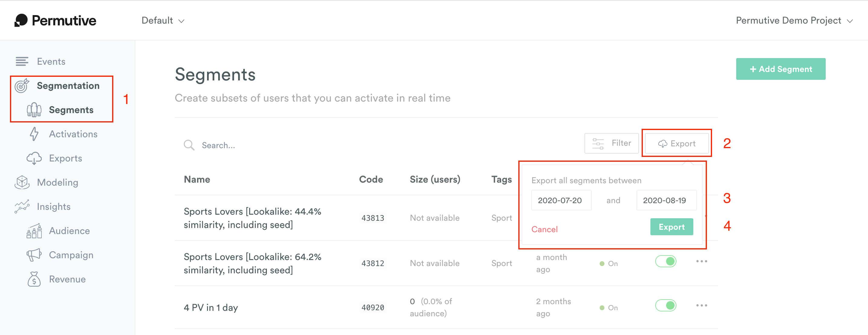The width and height of the screenshot is (868, 335).
Task: Click the Activations lightning bolt icon
Action: tap(34, 134)
